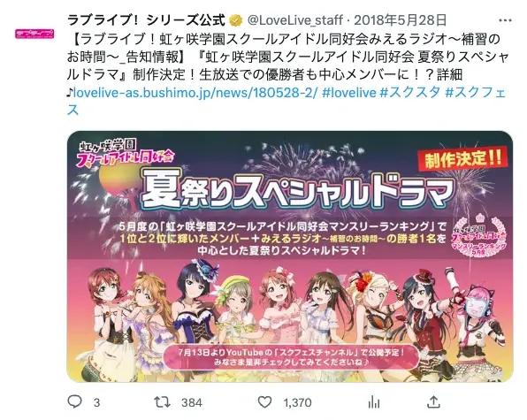
Task: Open the three-dot more options menu
Action: pos(505,20)
